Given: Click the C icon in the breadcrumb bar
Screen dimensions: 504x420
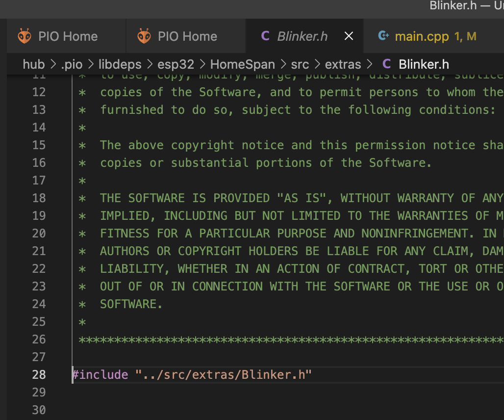Looking at the screenshot, I should 386,64.
